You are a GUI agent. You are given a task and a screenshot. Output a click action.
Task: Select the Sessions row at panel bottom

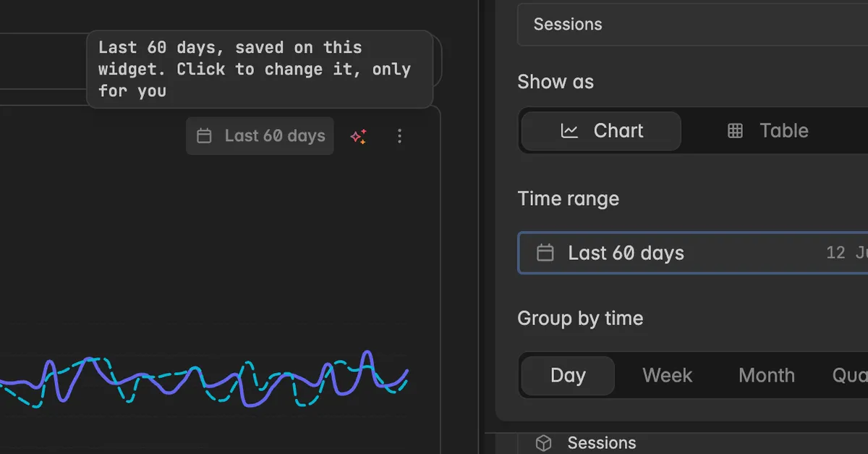point(693,443)
